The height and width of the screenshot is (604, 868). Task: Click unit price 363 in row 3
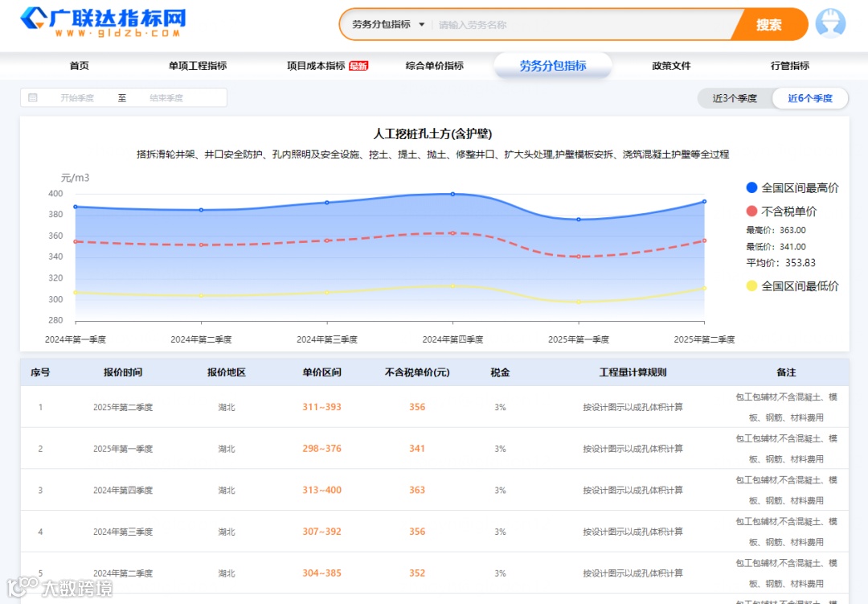click(x=417, y=490)
